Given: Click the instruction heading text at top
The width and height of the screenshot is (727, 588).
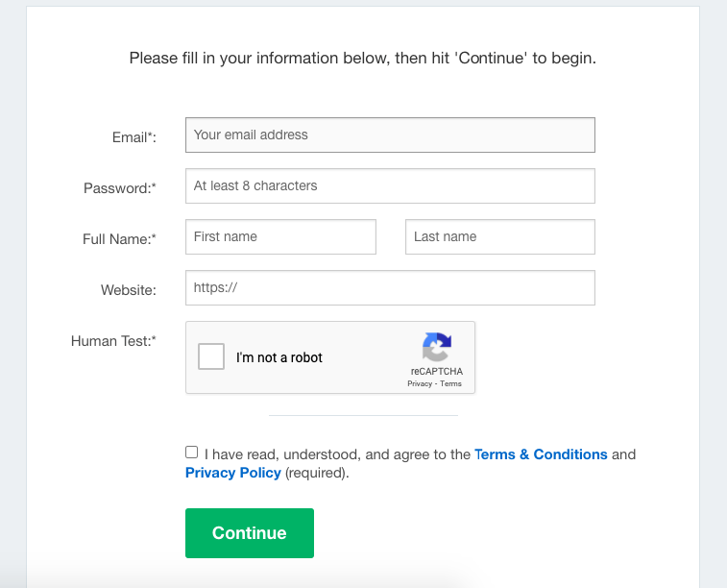Looking at the screenshot, I should (x=363, y=59).
